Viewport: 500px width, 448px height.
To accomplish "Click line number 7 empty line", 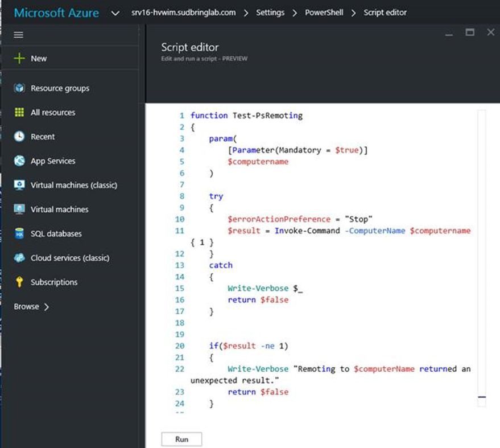I will coord(182,184).
